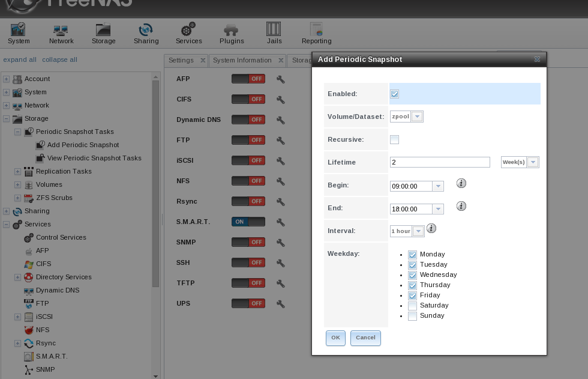Close the System Information tab
588x379 pixels.
[281, 61]
